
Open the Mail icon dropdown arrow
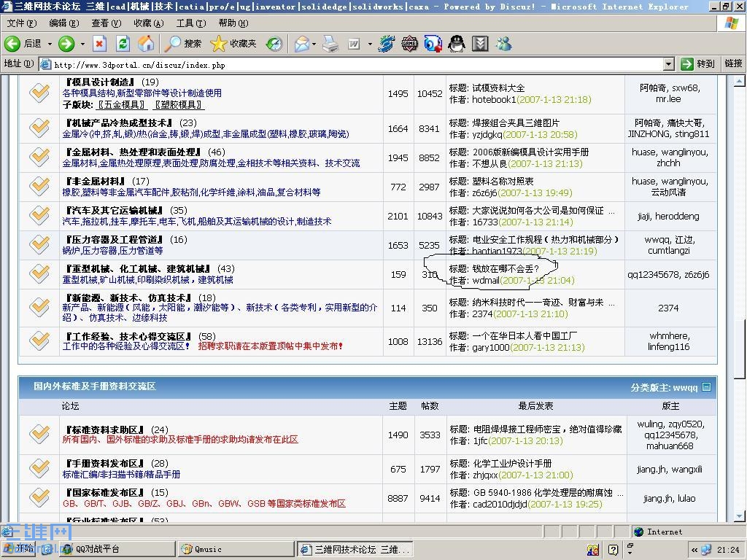[314, 44]
